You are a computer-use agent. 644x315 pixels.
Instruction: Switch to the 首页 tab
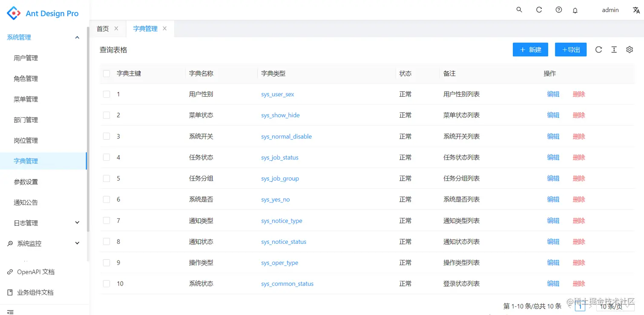[103, 29]
